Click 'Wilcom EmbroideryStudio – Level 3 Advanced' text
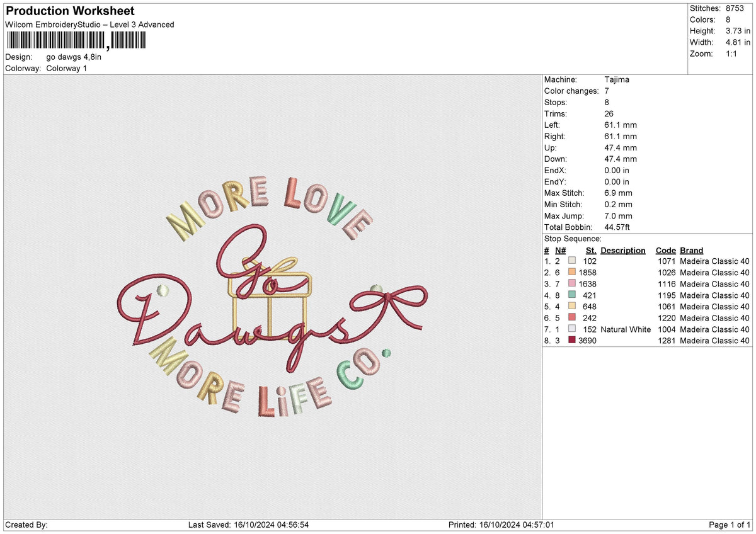Viewport: 756px width, 534px height. (x=89, y=25)
